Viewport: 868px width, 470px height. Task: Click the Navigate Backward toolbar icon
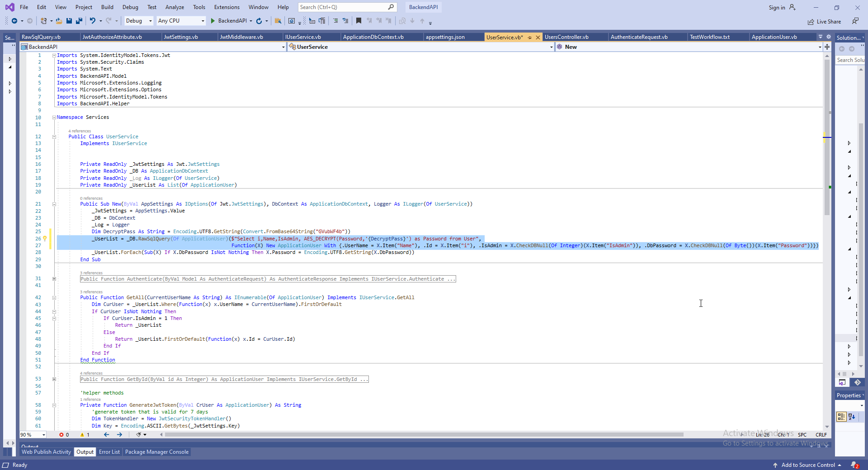point(14,21)
